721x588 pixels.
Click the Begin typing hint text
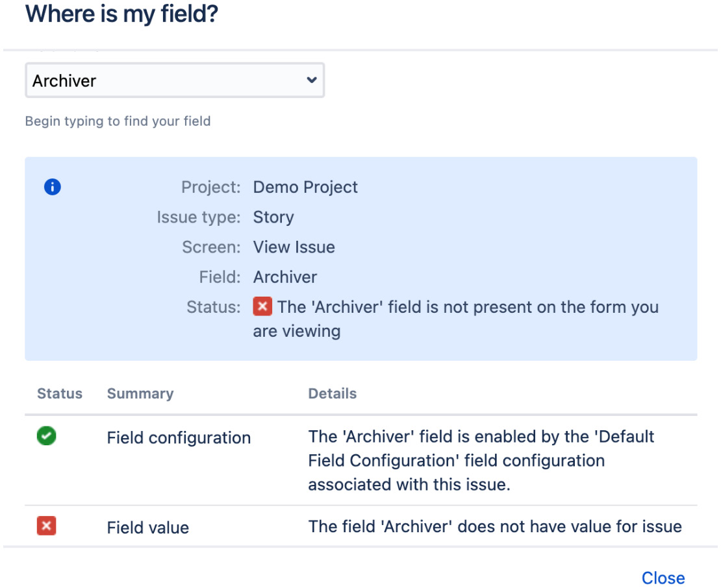point(118,121)
